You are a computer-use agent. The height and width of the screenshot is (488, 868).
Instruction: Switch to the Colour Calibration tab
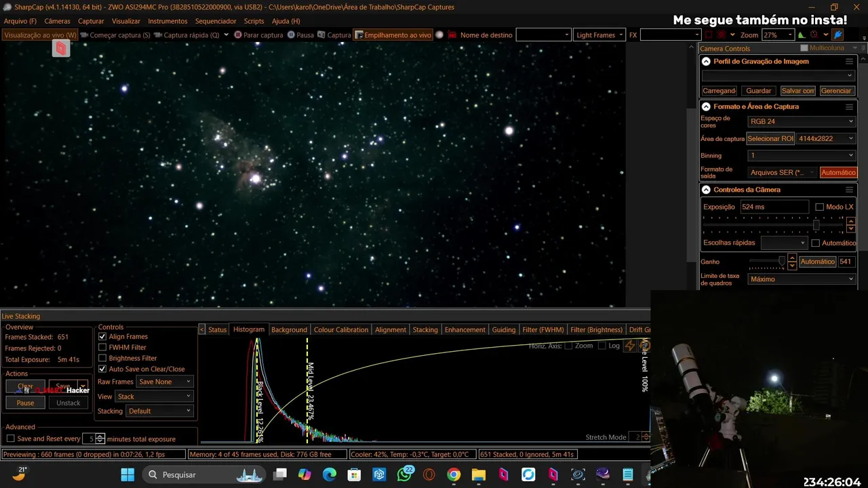click(341, 329)
